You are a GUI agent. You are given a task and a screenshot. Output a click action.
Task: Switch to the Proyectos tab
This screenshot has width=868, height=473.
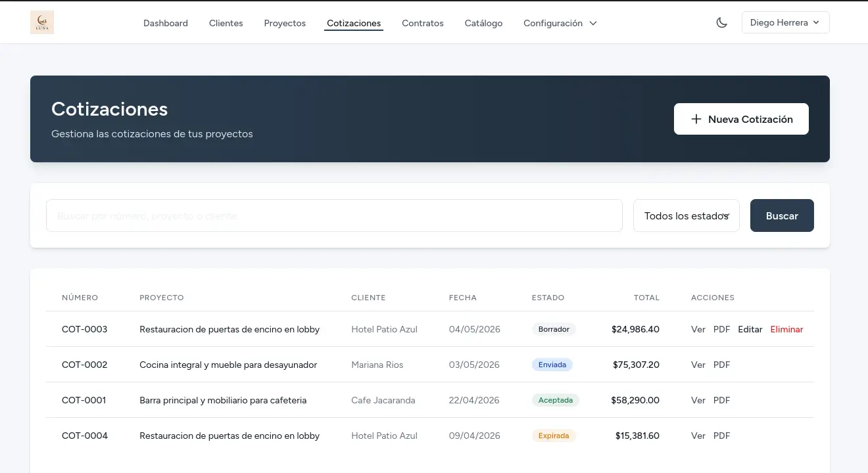[285, 23]
